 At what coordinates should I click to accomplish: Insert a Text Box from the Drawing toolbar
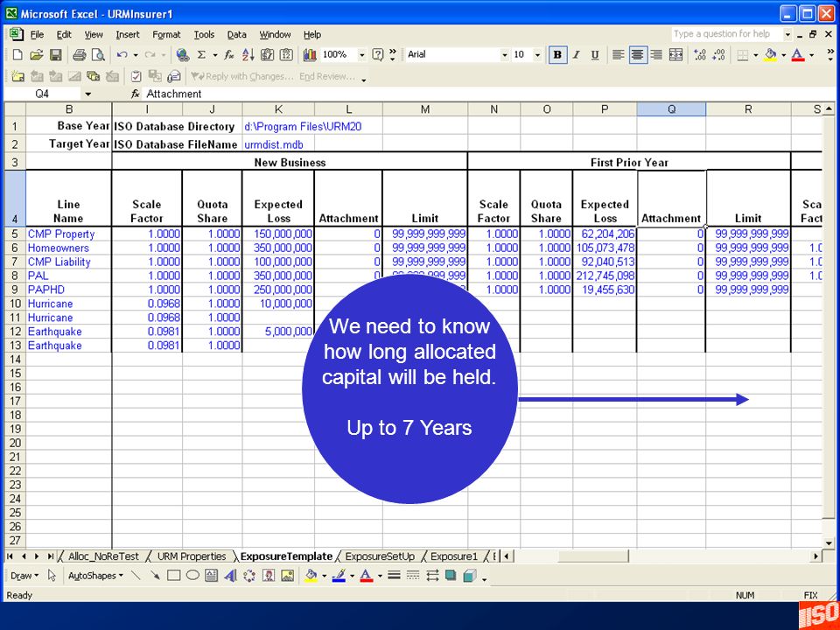(212, 576)
